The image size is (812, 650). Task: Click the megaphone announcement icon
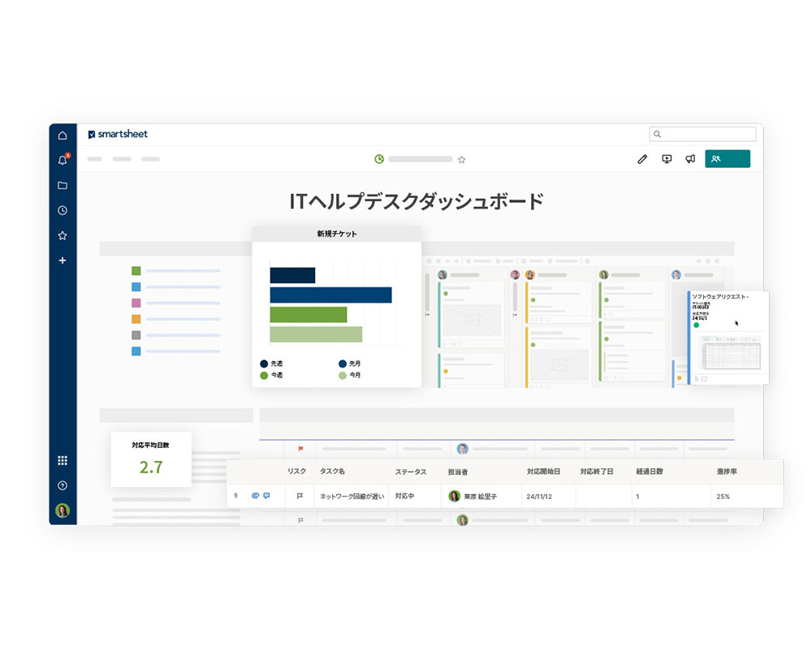tap(690, 159)
